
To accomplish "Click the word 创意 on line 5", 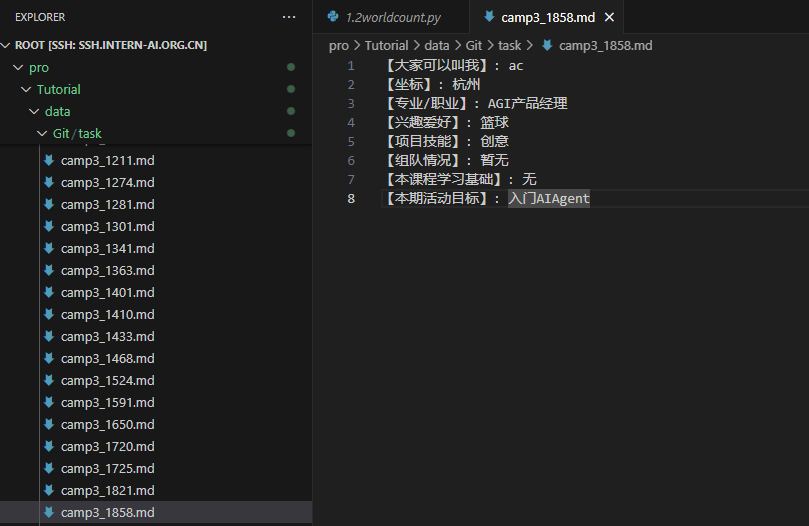I will (x=494, y=141).
